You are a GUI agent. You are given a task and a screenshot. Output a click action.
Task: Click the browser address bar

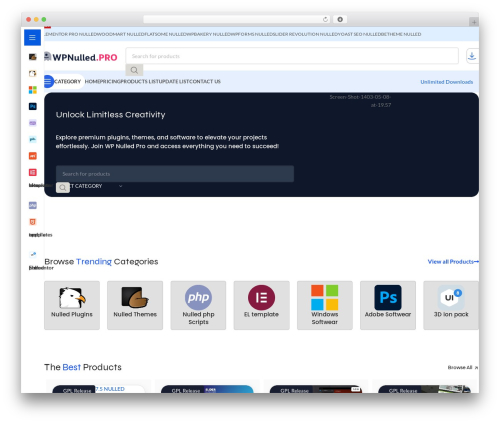[x=236, y=20]
